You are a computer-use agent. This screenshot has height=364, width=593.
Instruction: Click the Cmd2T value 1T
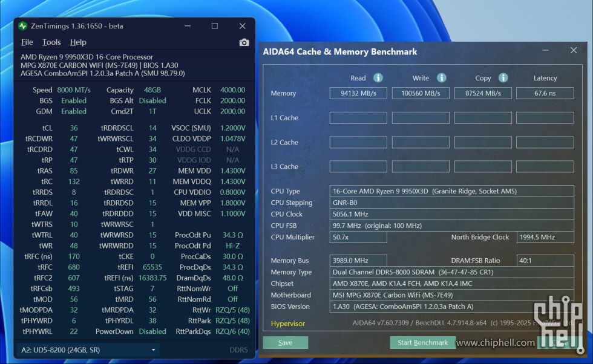[x=152, y=111]
